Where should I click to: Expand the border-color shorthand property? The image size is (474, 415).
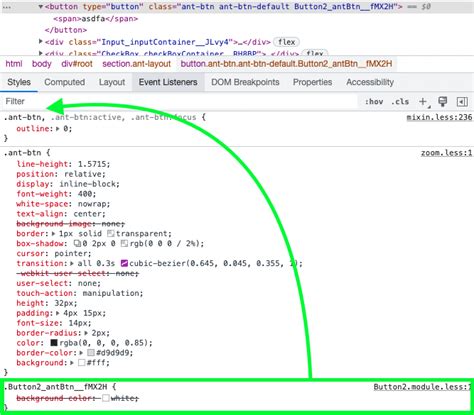click(81, 353)
